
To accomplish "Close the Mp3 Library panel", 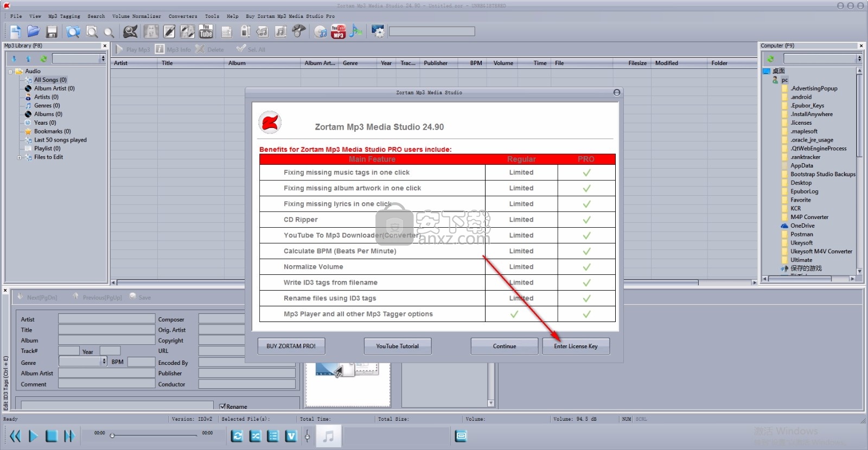I will pos(105,46).
